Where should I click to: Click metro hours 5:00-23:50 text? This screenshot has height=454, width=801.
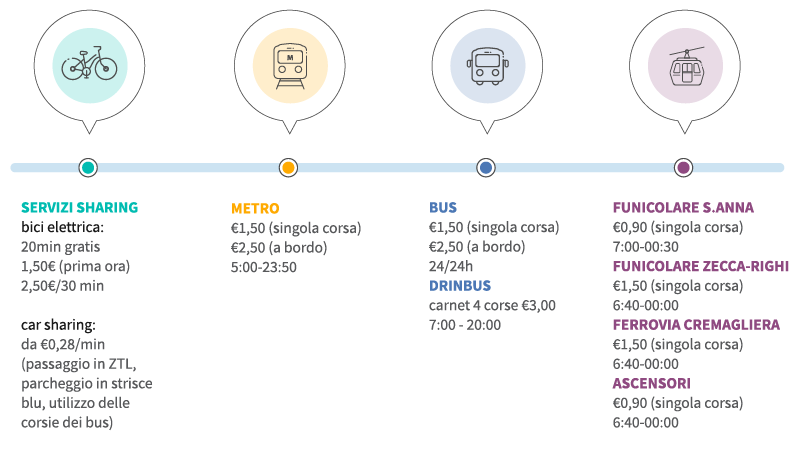click(264, 267)
